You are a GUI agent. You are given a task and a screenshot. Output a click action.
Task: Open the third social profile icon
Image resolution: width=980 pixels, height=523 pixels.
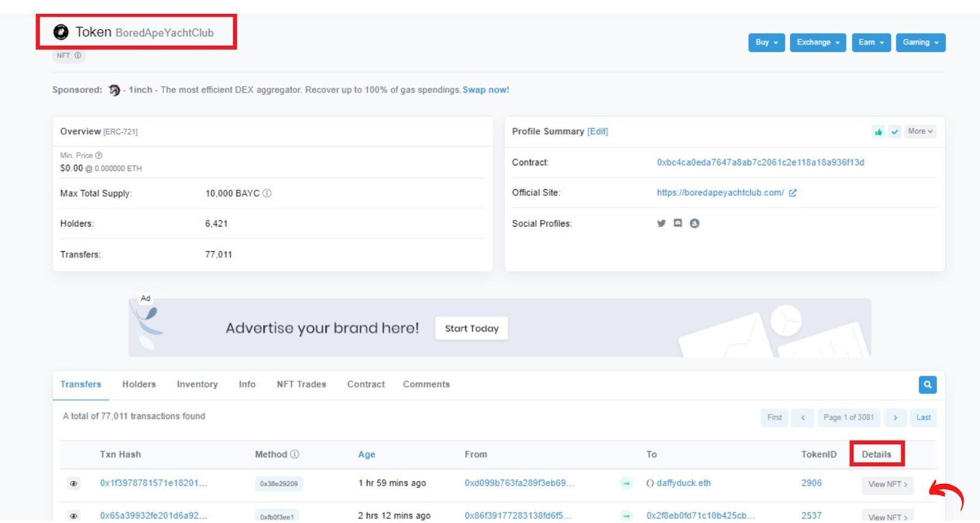695,224
